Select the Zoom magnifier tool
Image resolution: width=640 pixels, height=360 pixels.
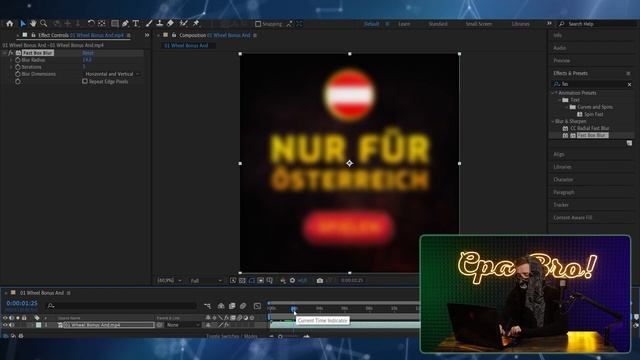[x=44, y=24]
